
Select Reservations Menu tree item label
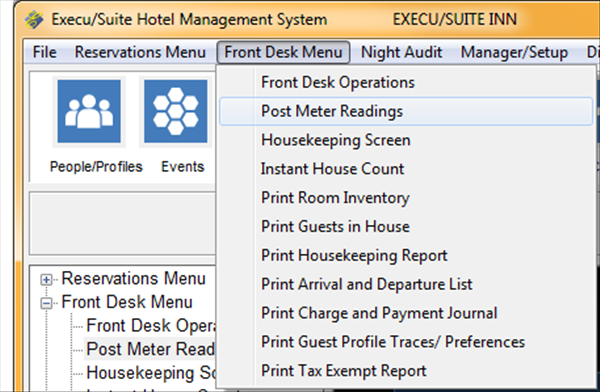click(x=134, y=279)
